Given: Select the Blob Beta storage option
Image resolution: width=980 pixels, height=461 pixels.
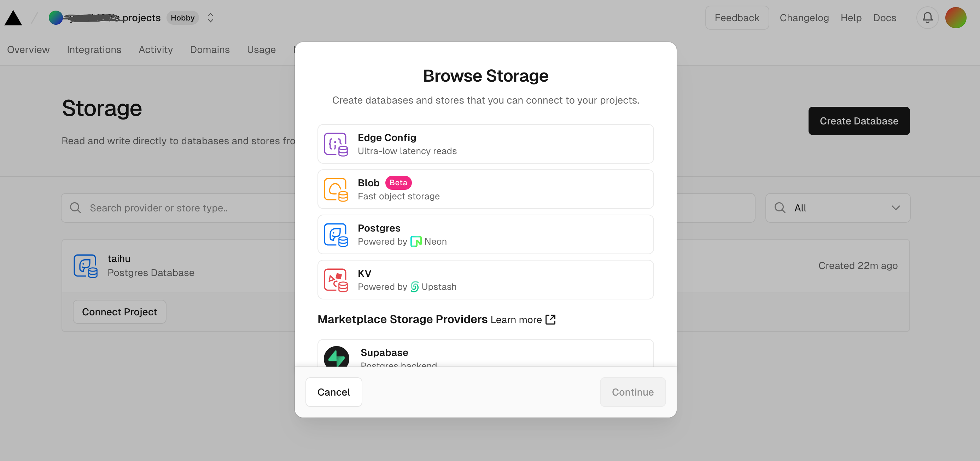Looking at the screenshot, I should coord(485,189).
